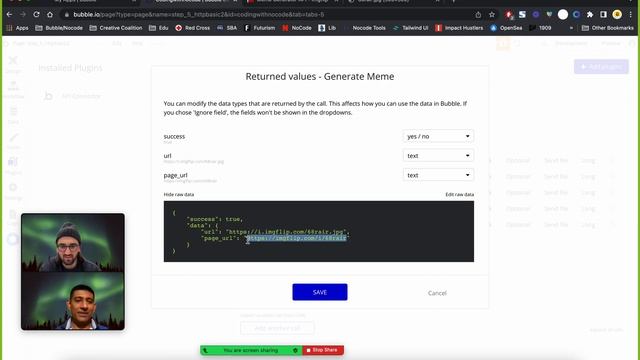Click the browser forward arrow
Image resolution: width=640 pixels, height=360 pixels.
pos(23,14)
